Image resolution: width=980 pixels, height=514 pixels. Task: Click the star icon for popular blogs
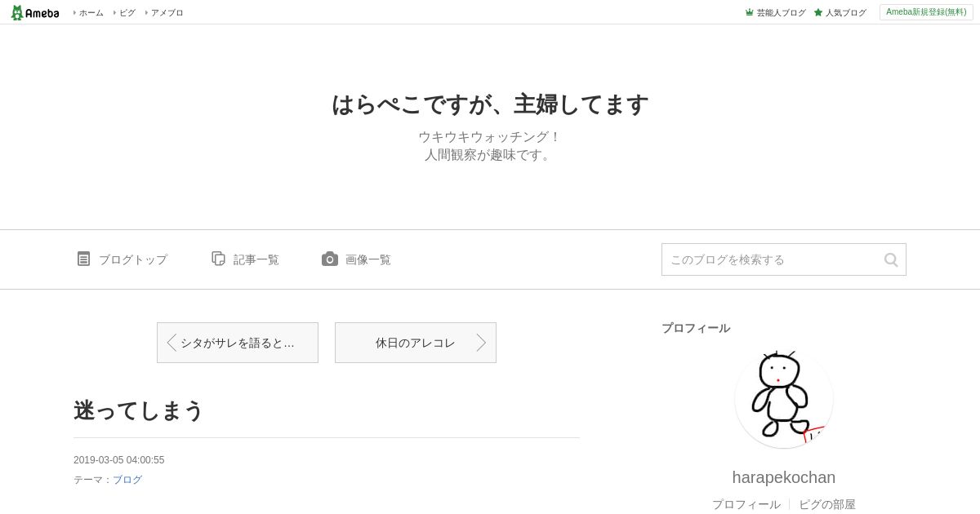[x=818, y=12]
